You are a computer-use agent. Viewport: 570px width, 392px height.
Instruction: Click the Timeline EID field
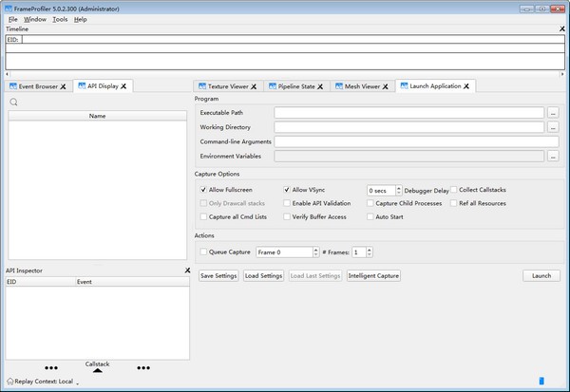tap(293, 39)
